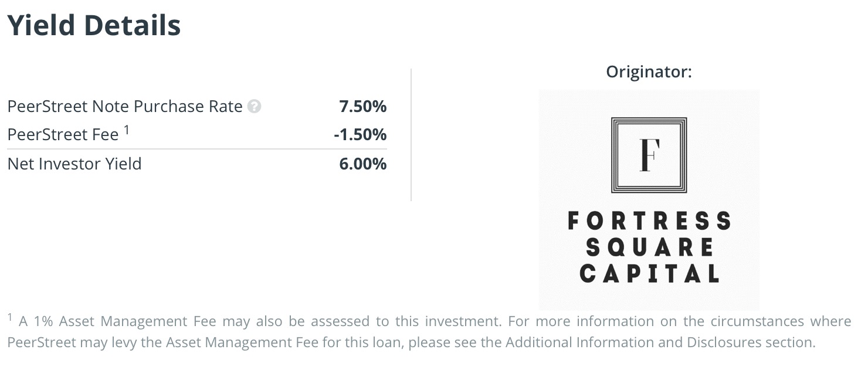This screenshot has width=868, height=373.
Task: Open the Fortress Square Capital logo image
Action: click(649, 199)
